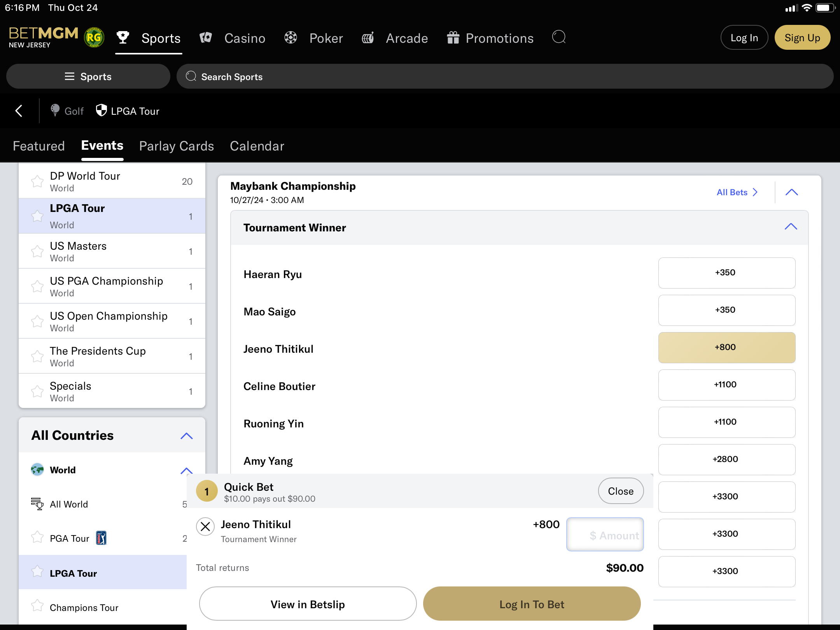Click the Promotions gift icon
This screenshot has width=840, height=630.
[453, 37]
